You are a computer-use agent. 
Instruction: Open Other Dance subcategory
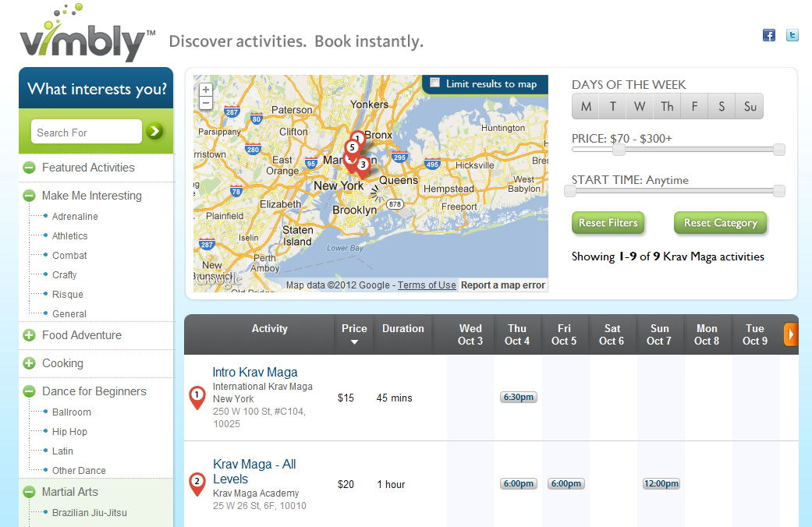(79, 471)
